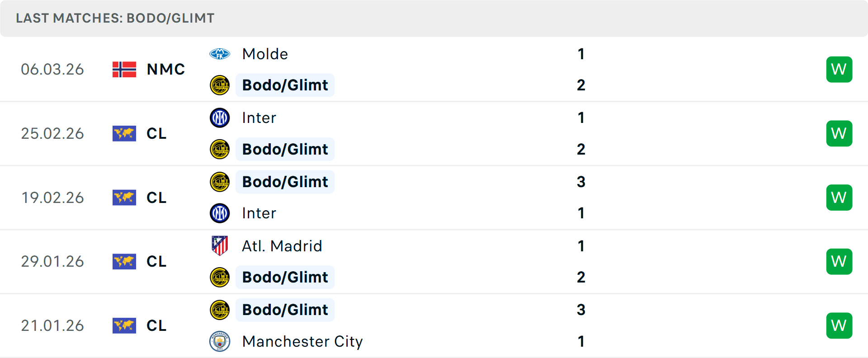Image resolution: width=868 pixels, height=358 pixels.
Task: Select the Molde team name
Action: pyautogui.click(x=264, y=53)
